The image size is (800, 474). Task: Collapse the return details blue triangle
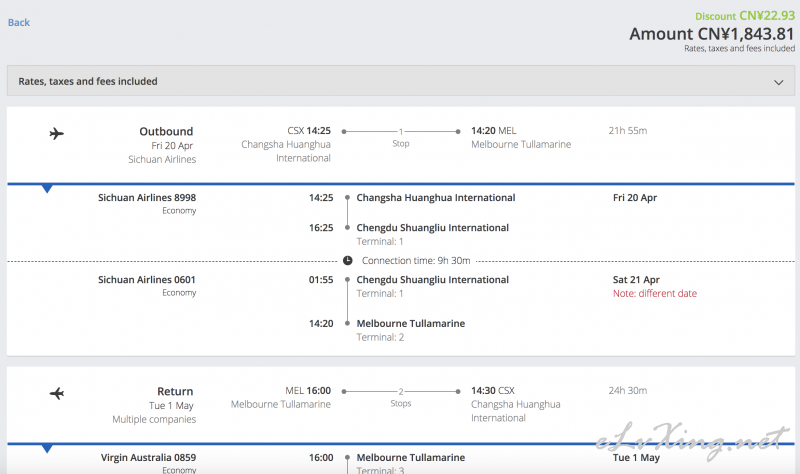click(47, 448)
